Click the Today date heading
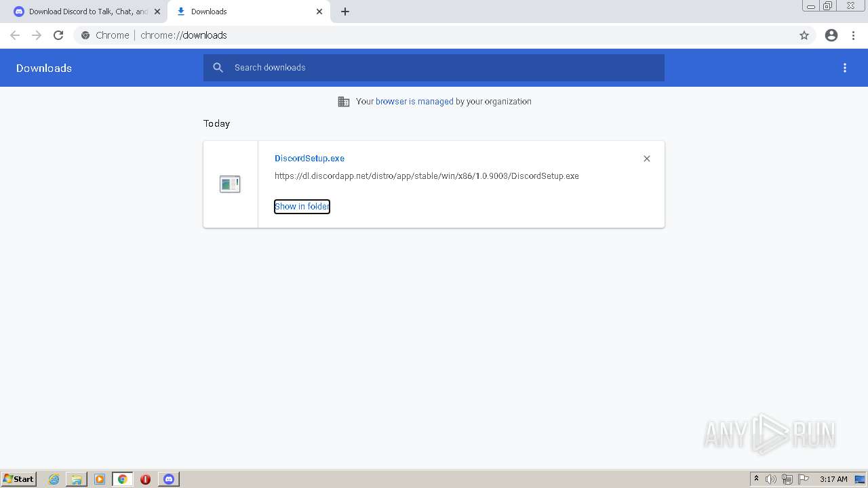 point(217,123)
